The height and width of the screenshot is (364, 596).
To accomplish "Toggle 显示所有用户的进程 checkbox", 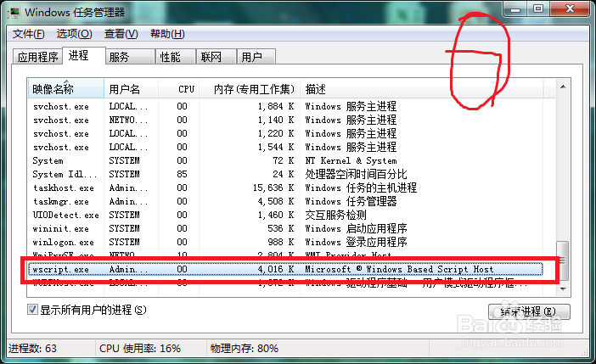I will click(x=33, y=310).
